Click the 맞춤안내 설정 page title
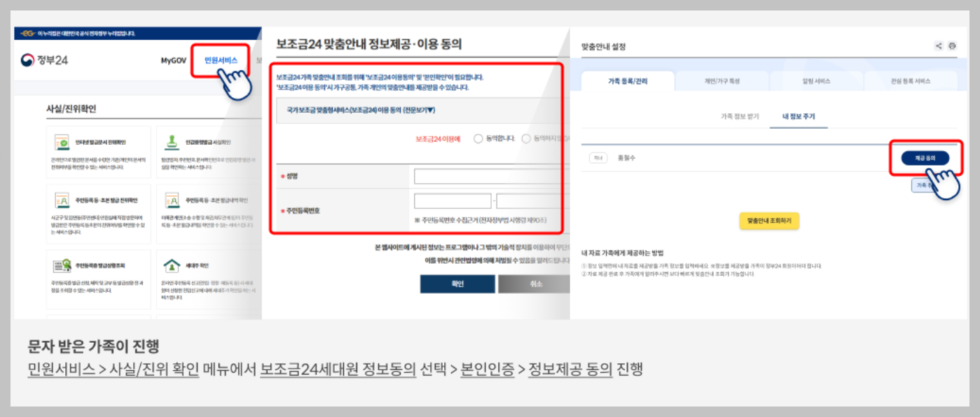The image size is (980, 417). tap(603, 47)
